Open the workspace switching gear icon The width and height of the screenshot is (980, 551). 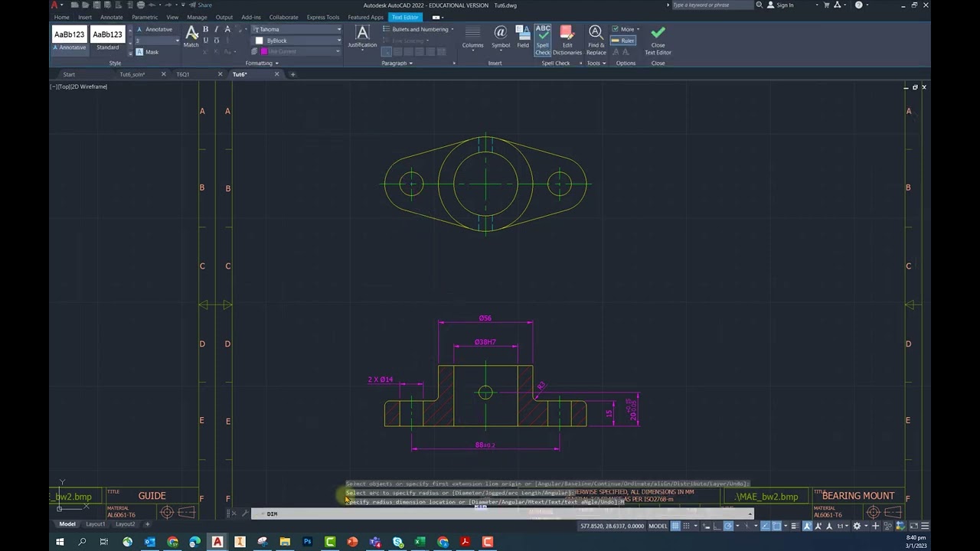tap(855, 526)
